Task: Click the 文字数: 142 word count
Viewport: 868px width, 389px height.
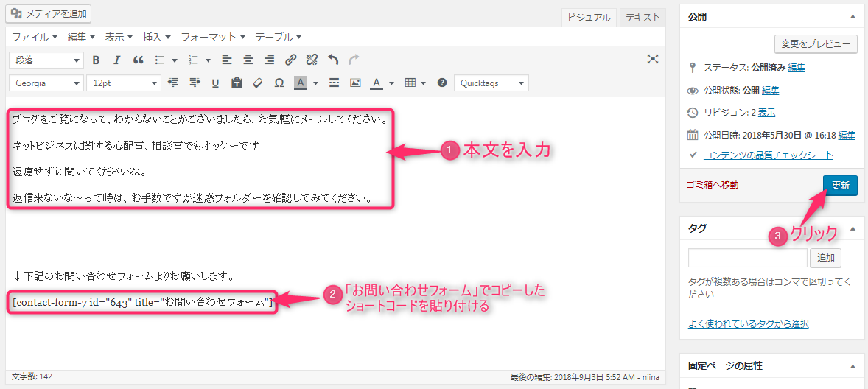Action: pos(32,376)
